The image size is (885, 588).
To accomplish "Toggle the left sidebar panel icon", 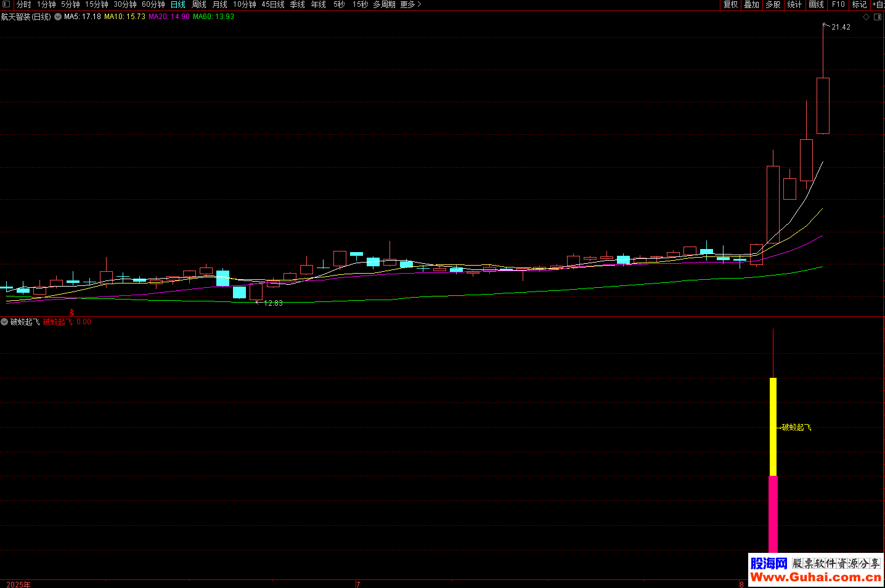I will pyautogui.click(x=6, y=4).
